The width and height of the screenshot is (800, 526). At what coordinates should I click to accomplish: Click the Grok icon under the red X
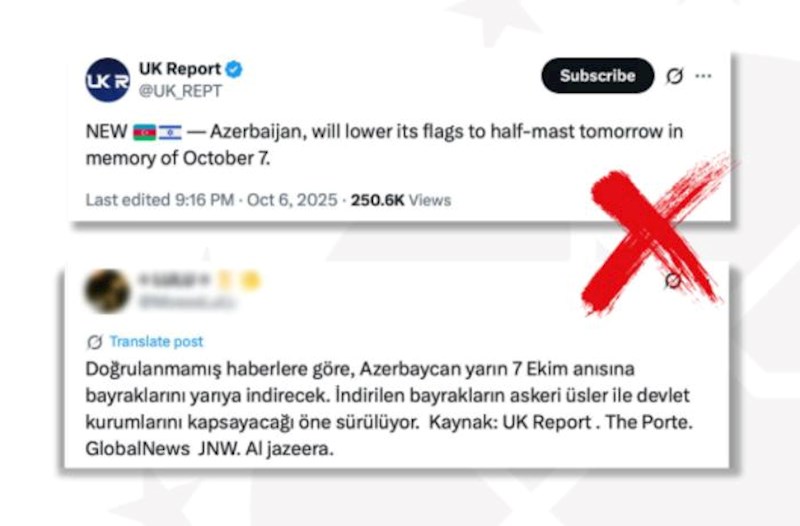tap(673, 281)
